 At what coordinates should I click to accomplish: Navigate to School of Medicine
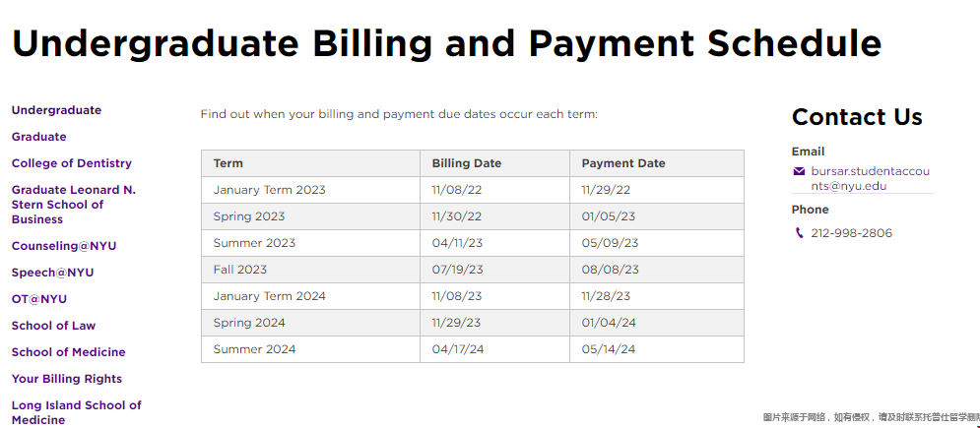click(x=69, y=352)
